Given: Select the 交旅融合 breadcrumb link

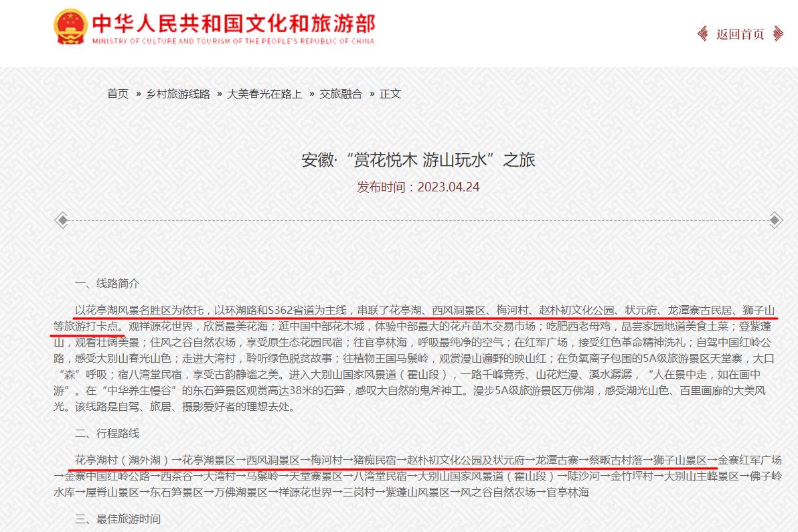Looking at the screenshot, I should coord(340,94).
